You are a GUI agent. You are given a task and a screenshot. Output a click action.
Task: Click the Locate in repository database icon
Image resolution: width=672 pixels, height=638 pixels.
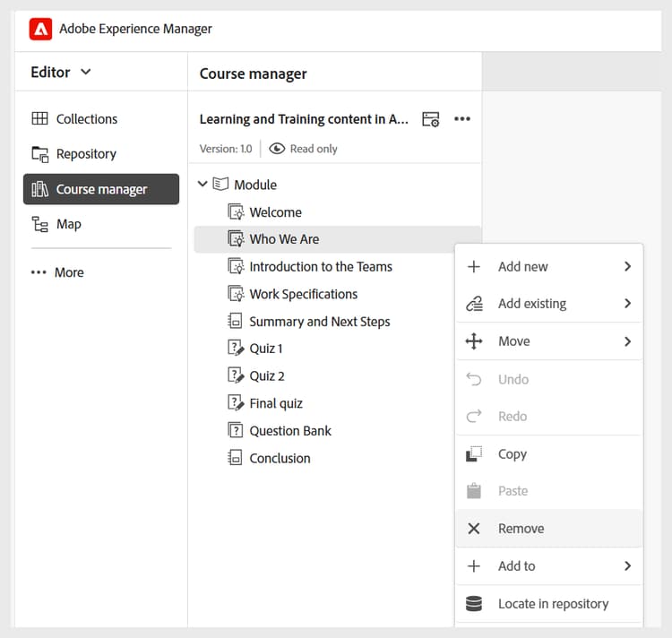pos(475,604)
